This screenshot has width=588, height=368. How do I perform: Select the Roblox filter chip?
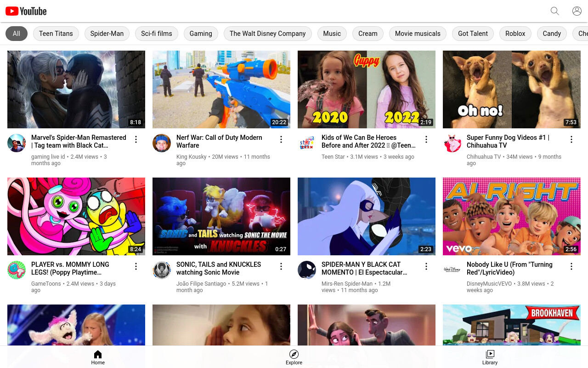point(515,34)
